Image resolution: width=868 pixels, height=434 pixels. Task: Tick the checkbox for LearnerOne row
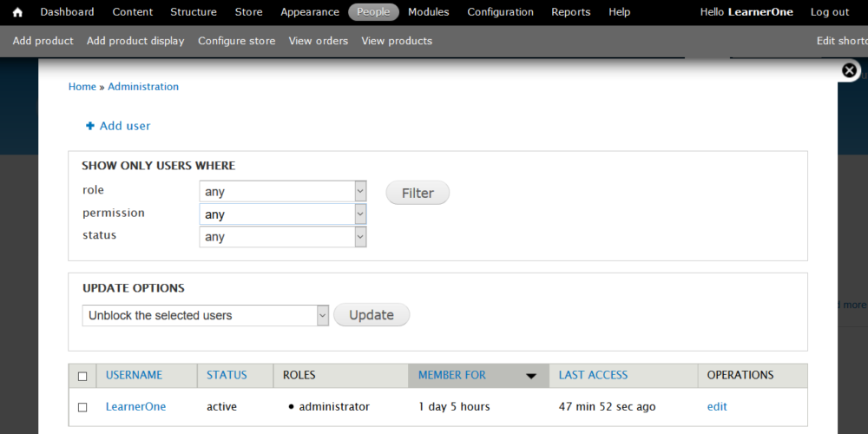(x=82, y=407)
